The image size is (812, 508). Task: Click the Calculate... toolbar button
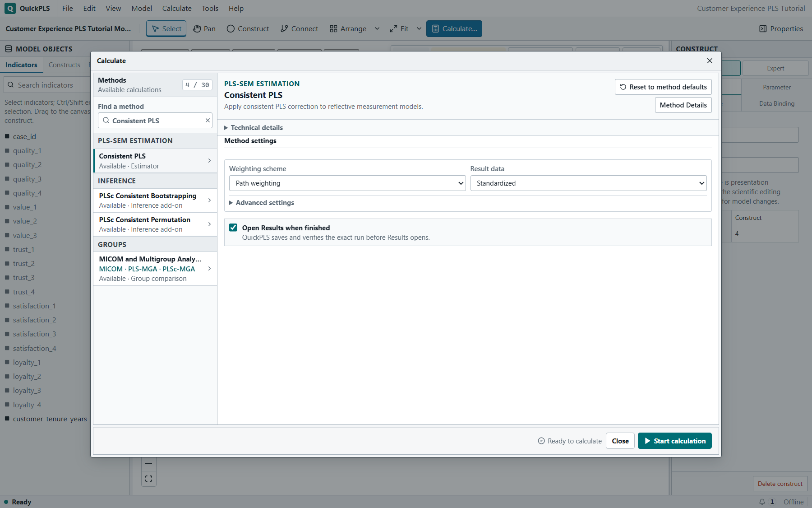[454, 28]
